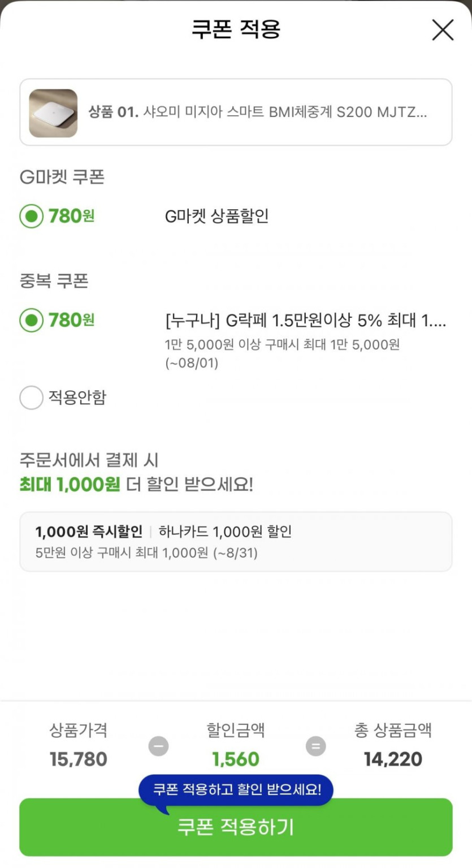472x868 pixels.
Task: Click the gray equals circle icon
Action: click(315, 746)
